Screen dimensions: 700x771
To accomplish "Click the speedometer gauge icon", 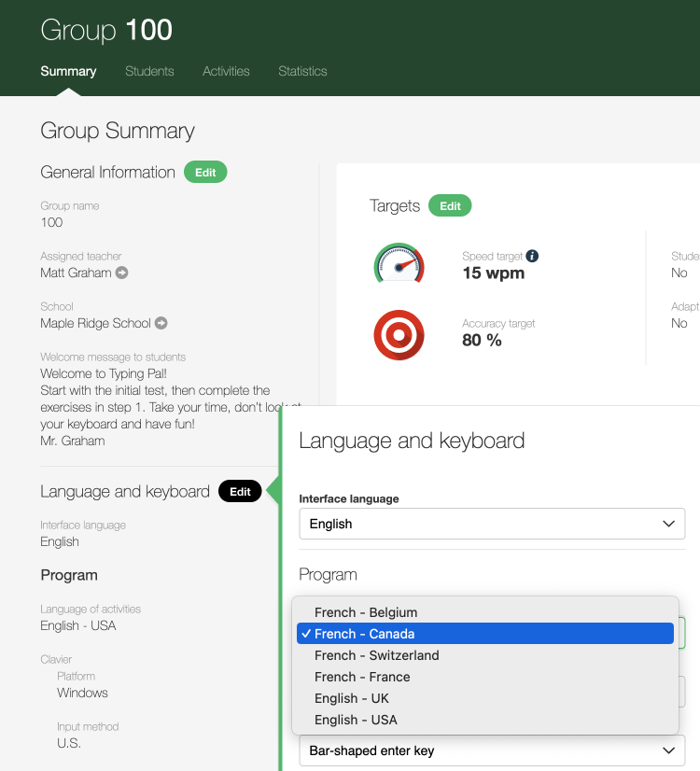I will pyautogui.click(x=399, y=263).
